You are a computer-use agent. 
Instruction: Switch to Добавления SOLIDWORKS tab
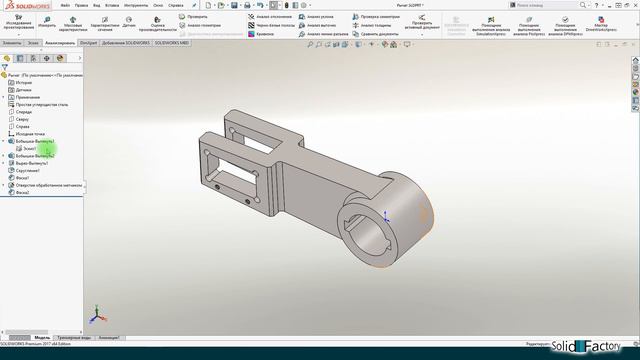tap(125, 43)
